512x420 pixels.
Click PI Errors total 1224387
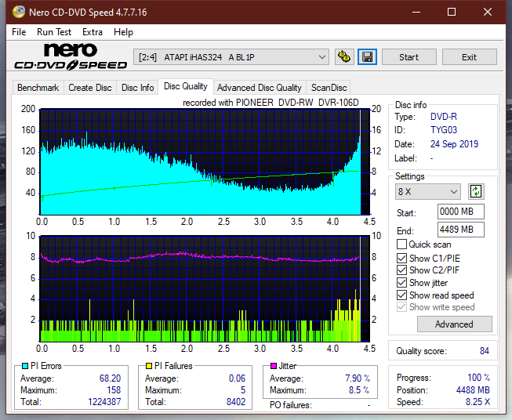coord(104,401)
